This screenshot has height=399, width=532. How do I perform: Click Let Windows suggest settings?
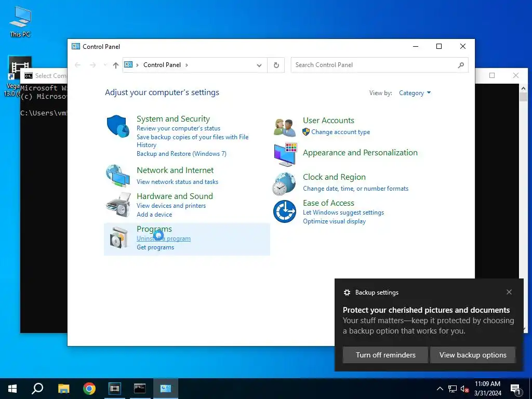click(343, 212)
